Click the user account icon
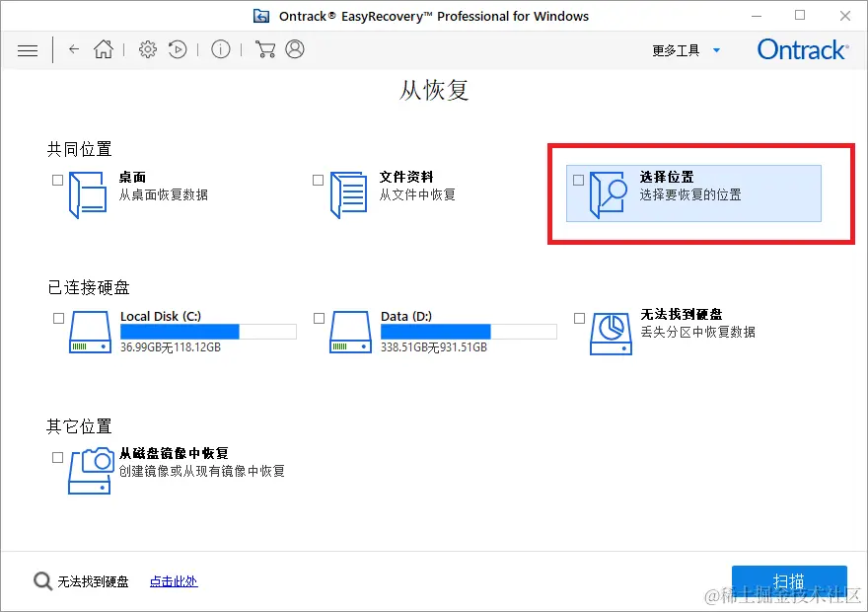Screen dimensions: 868x612 295,49
